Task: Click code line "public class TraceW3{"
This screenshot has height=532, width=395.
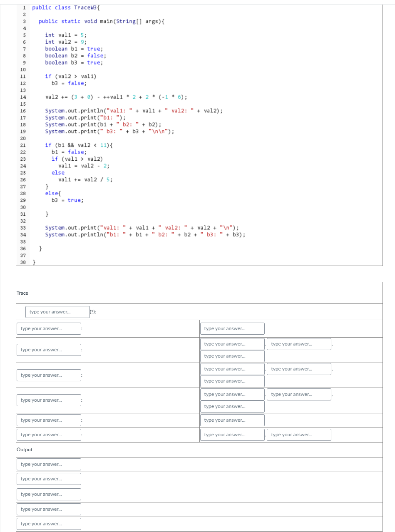Action: pyautogui.click(x=66, y=7)
